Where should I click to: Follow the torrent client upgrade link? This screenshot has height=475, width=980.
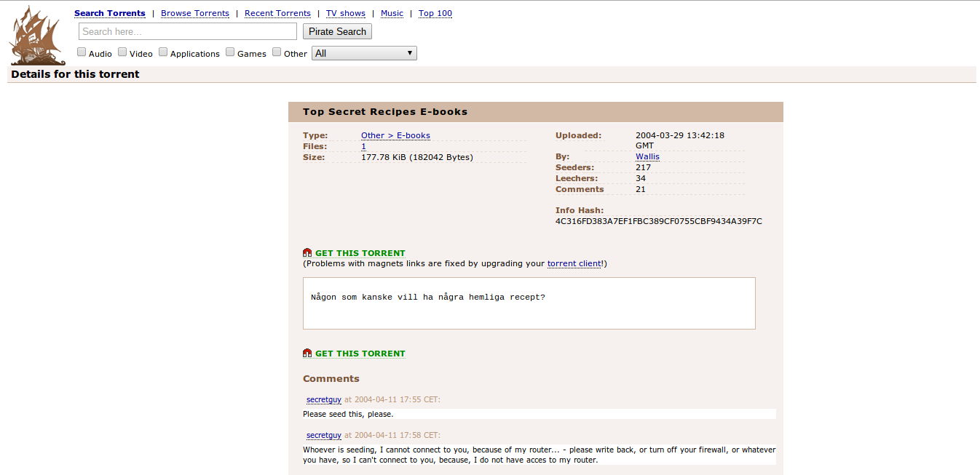(574, 263)
